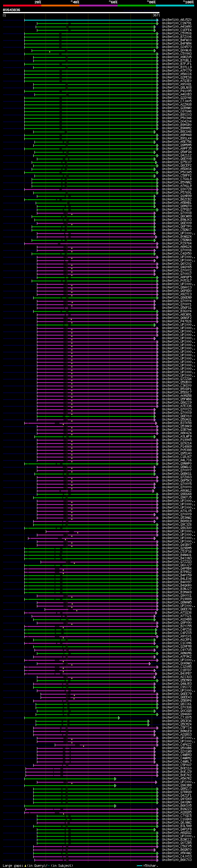This screenshot has width=197, height=868.
Task: Select hit label UniRef100_C4P6Z2
Action: coord(177,745)
